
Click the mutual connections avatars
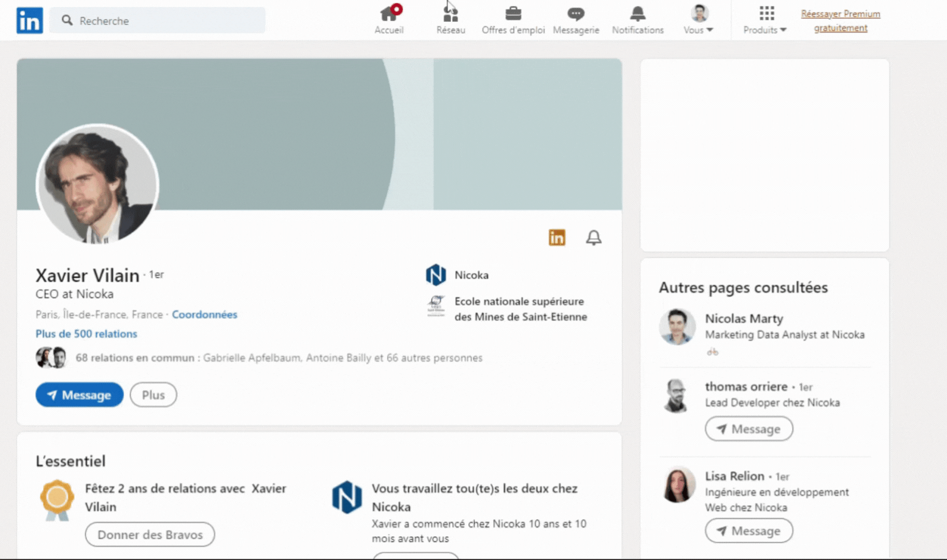tap(51, 357)
